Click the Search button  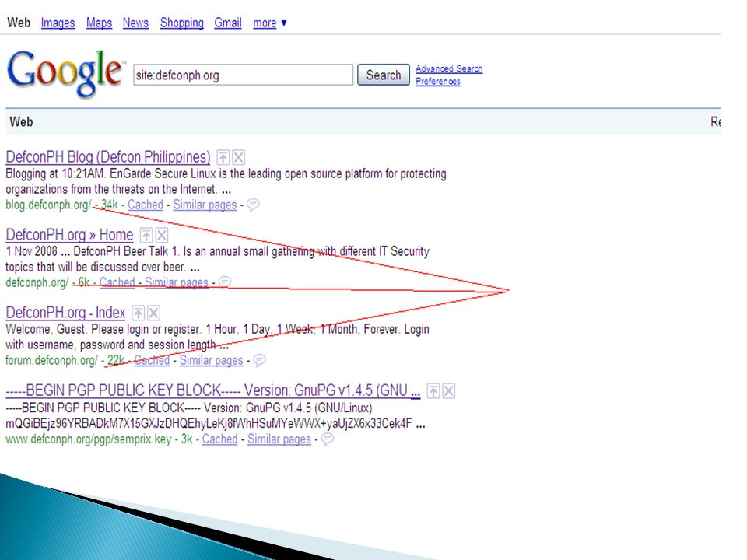[x=384, y=75]
